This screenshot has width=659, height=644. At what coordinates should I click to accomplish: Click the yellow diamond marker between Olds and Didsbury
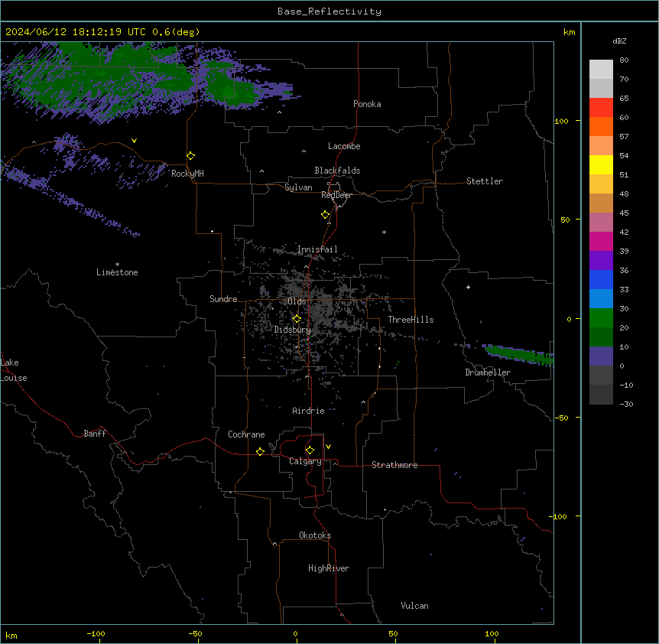click(297, 319)
